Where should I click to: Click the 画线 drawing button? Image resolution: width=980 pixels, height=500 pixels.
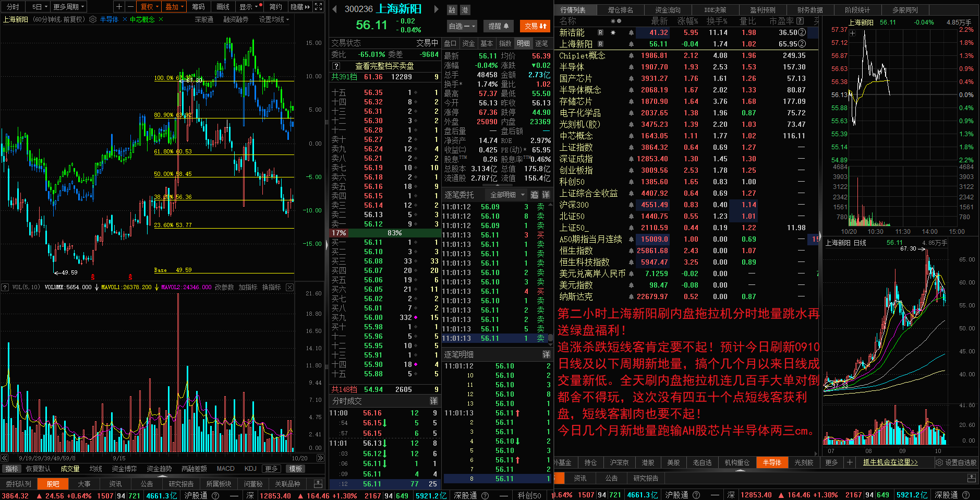coord(223,7)
